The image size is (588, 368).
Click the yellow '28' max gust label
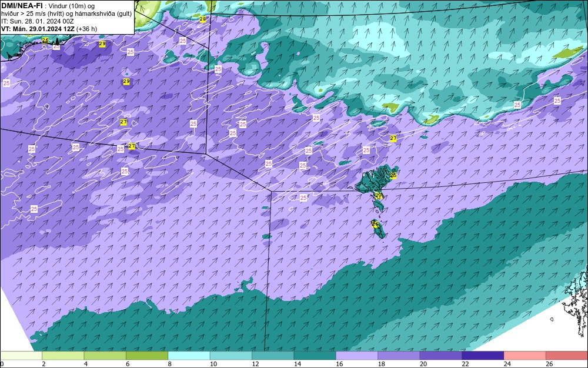coord(203,19)
